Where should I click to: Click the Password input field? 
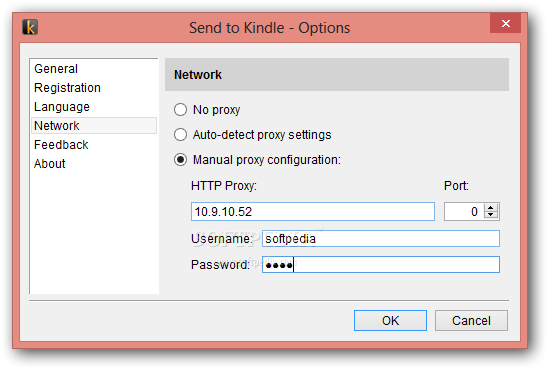pyautogui.click(x=381, y=265)
